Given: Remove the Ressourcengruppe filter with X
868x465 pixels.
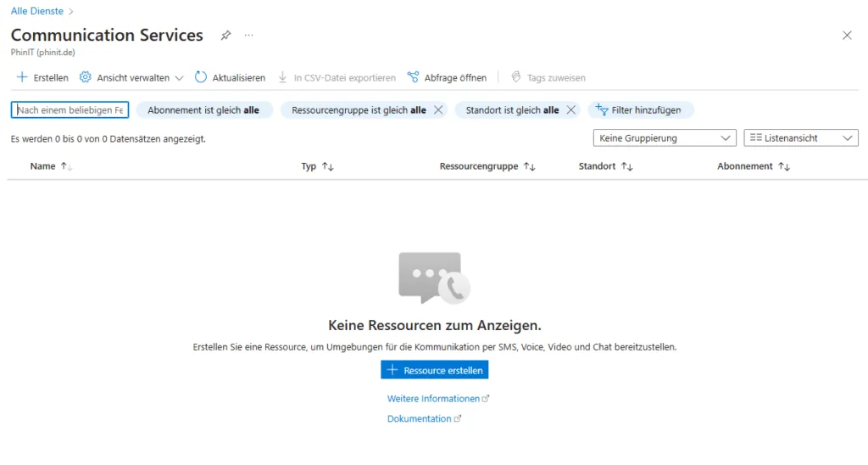Looking at the screenshot, I should (x=438, y=110).
